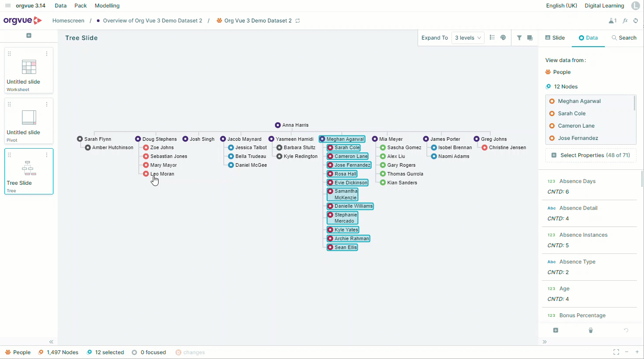Image resolution: width=644 pixels, height=359 pixels.
Task: Go to the Homescreen breadcrumb link
Action: click(x=68, y=21)
